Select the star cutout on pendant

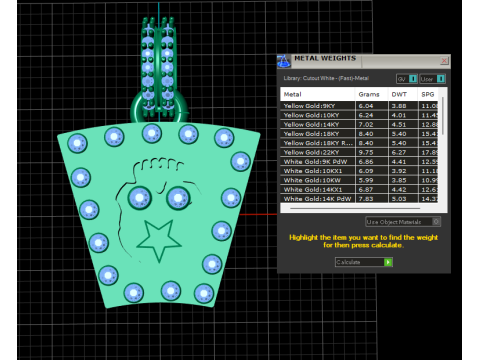159,241
